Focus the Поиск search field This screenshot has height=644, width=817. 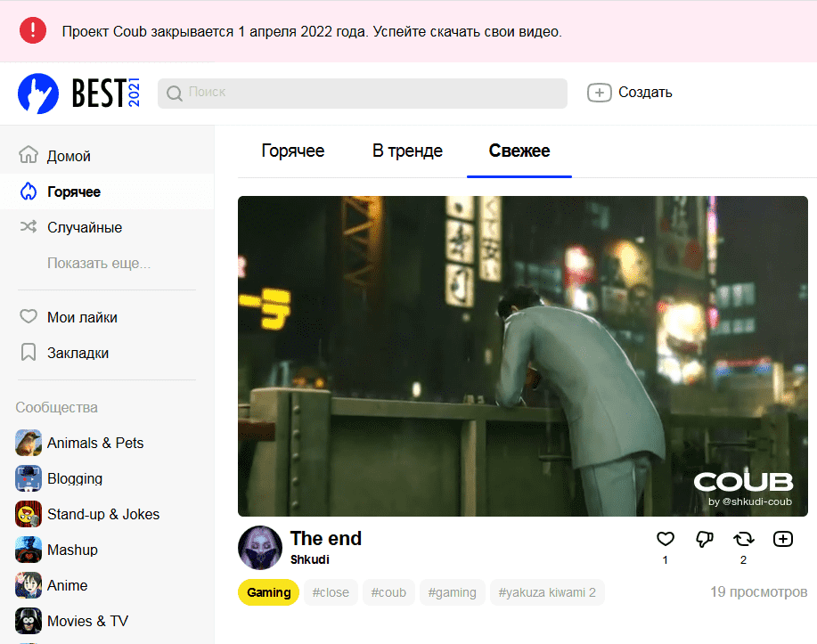click(362, 94)
